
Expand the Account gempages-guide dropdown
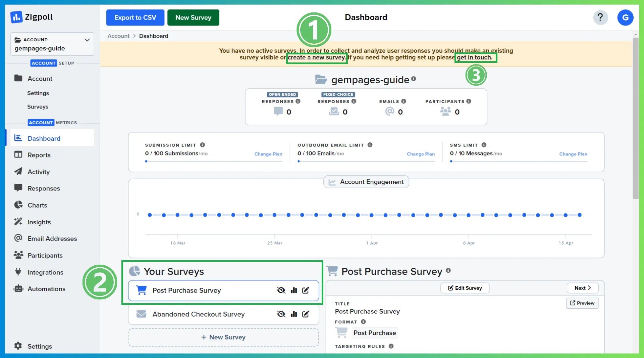pos(52,44)
